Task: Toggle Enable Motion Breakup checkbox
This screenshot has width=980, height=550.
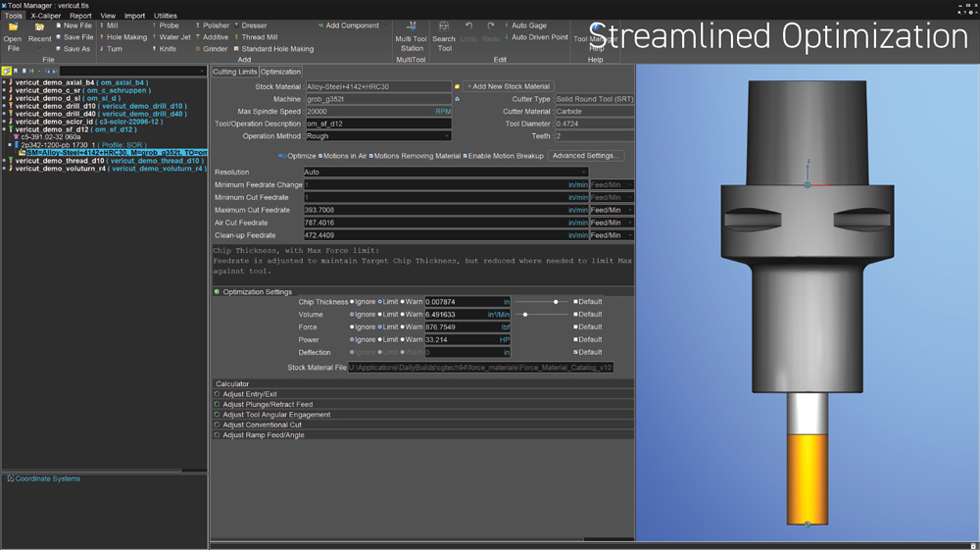Action: click(465, 156)
